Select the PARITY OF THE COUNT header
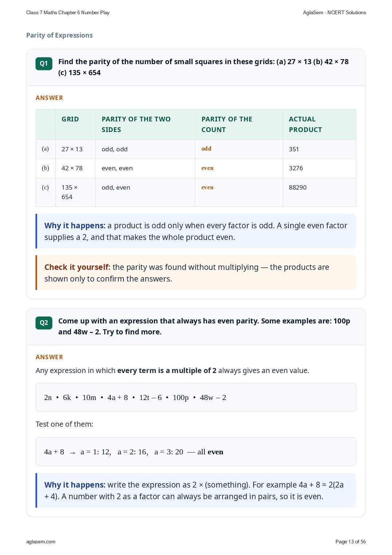This screenshot has width=392, height=555. click(x=227, y=124)
